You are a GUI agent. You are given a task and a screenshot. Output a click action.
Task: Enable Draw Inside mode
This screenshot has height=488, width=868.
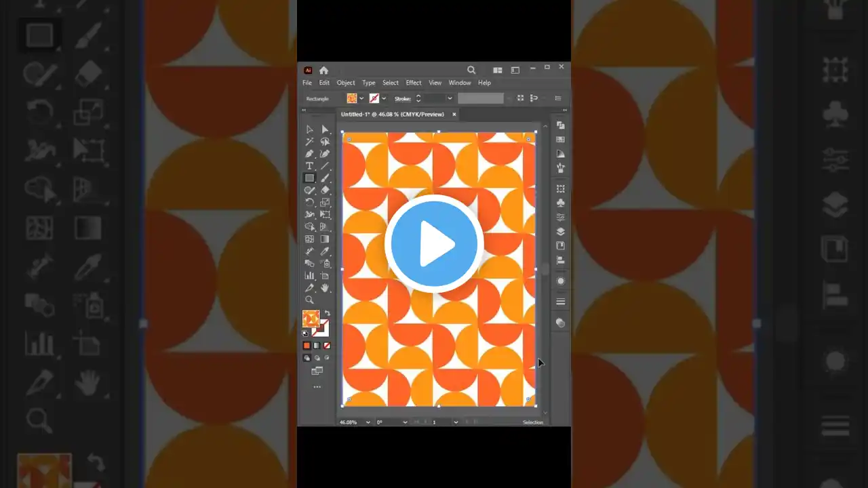[326, 358]
